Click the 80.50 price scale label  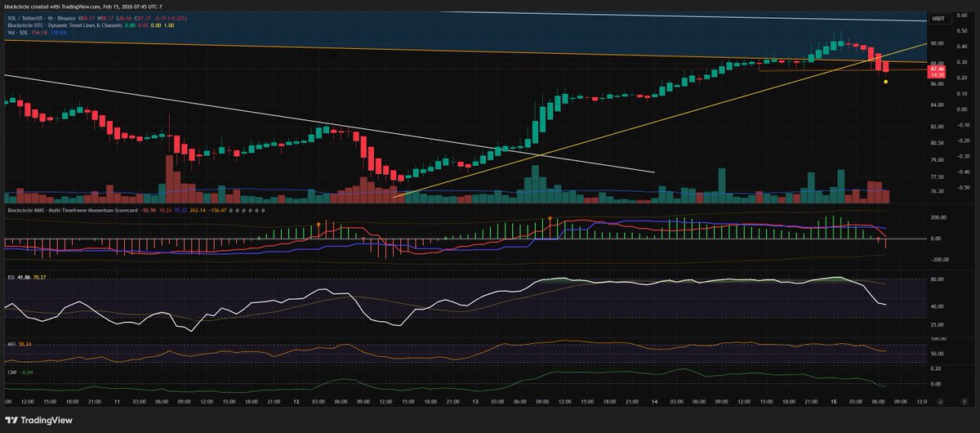[937, 144]
